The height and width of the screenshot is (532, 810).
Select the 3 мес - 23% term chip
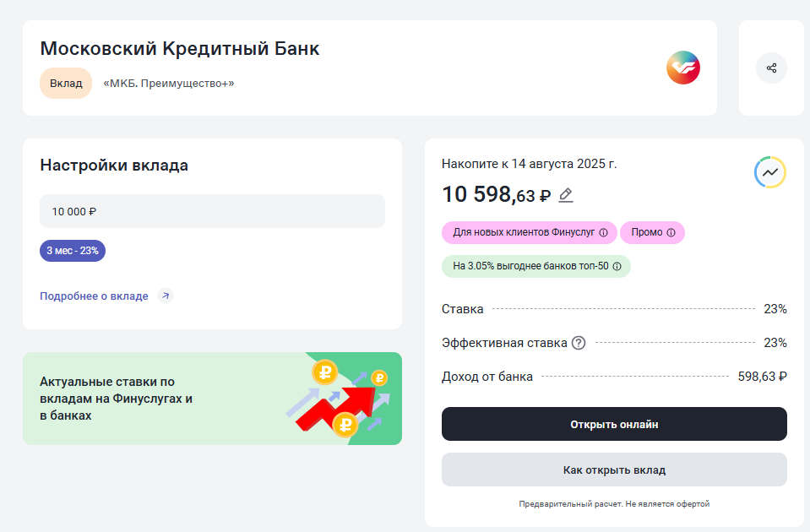(x=73, y=252)
